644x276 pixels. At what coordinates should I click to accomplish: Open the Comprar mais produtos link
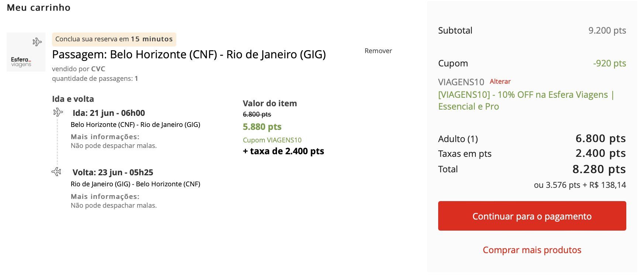[532, 250]
